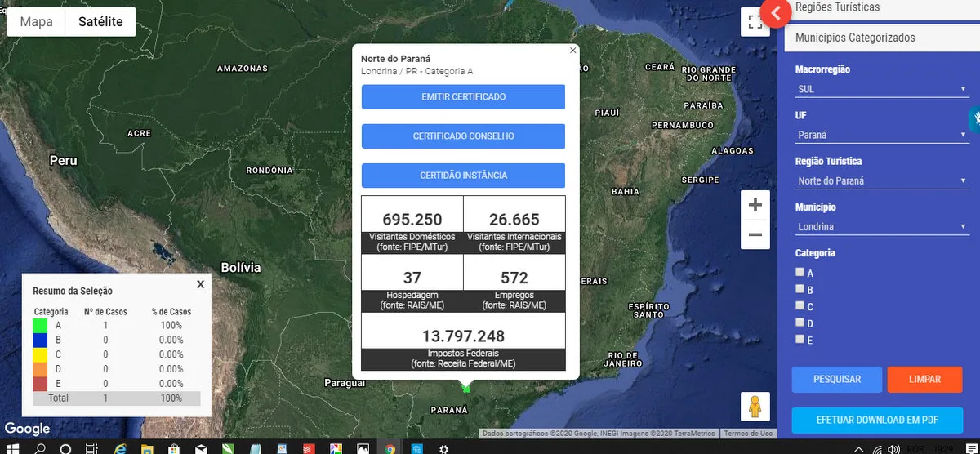Toggle fullscreen map view
The image size is (980, 454).
pos(755,22)
